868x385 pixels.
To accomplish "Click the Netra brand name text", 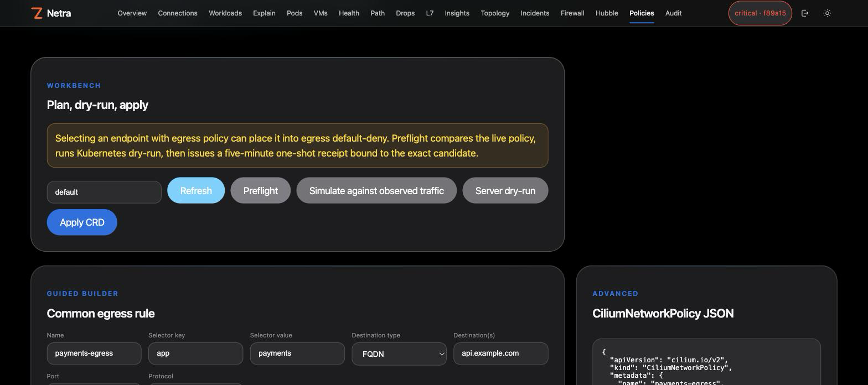I will (59, 13).
